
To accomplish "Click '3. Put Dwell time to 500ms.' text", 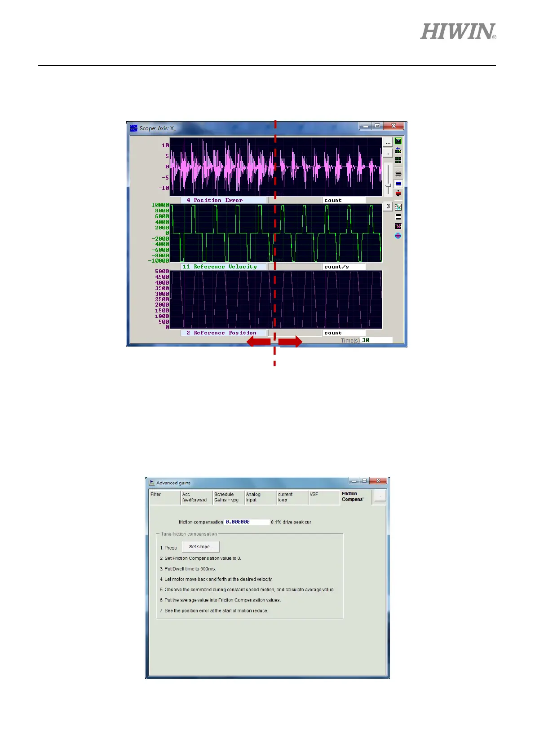I will [x=188, y=569].
